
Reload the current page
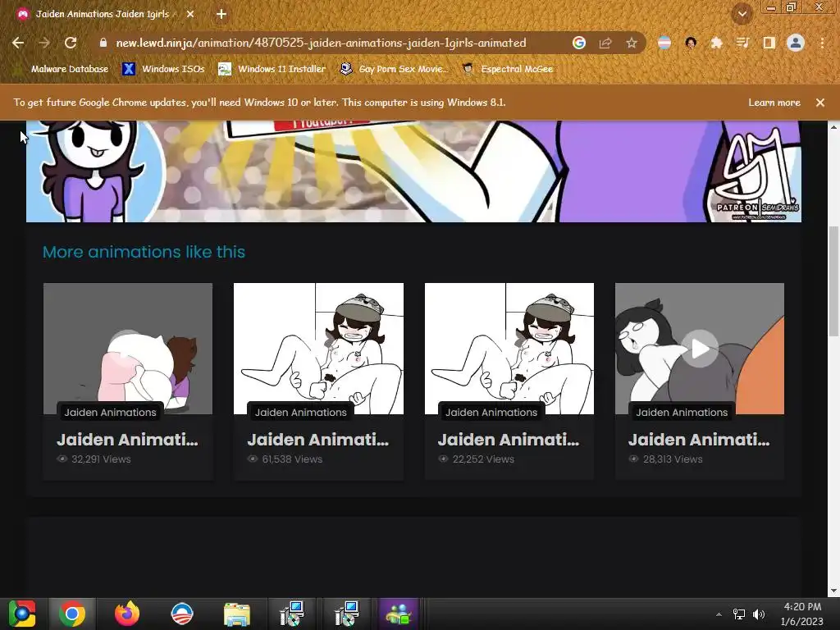pyautogui.click(x=71, y=43)
